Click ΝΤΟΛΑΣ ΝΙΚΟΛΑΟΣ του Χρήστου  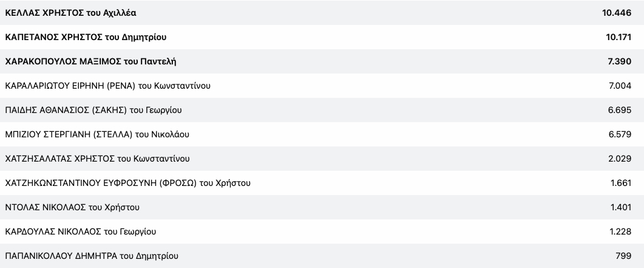click(72, 207)
